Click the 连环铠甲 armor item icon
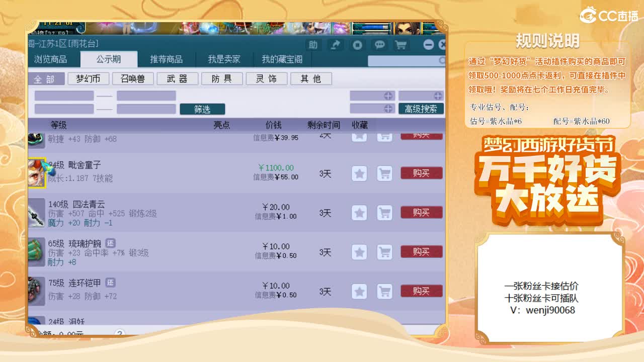The image size is (644, 362). 37,291
